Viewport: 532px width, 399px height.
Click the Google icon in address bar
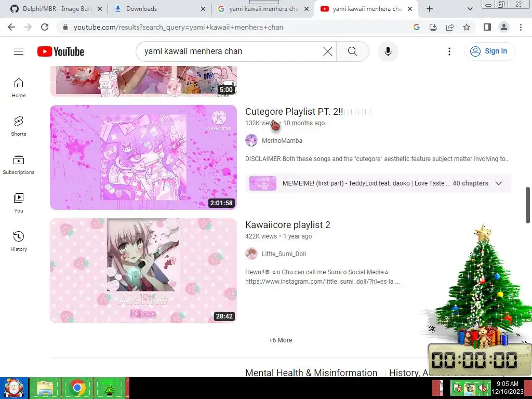[x=417, y=27]
